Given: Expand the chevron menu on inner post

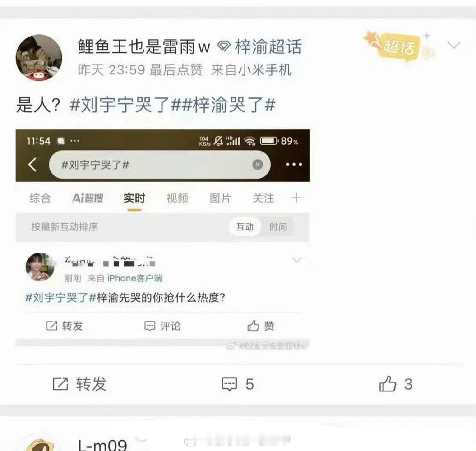Looking at the screenshot, I should 297,260.
